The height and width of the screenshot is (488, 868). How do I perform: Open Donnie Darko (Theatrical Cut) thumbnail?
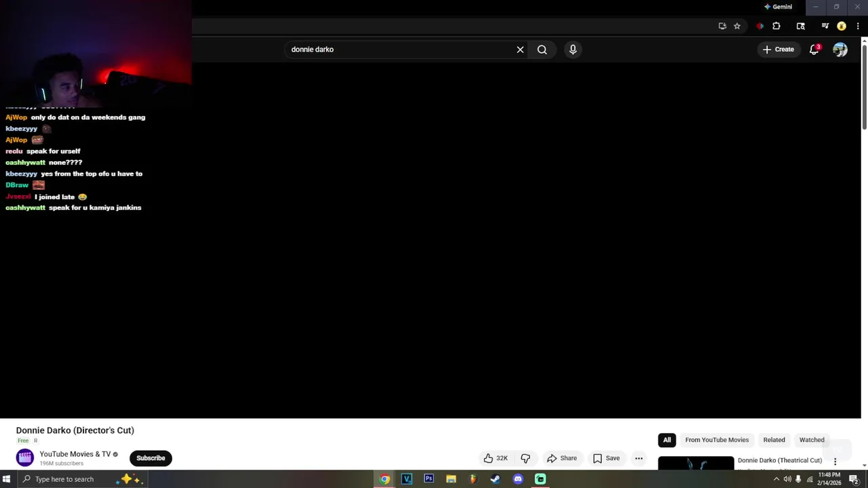coord(696,463)
